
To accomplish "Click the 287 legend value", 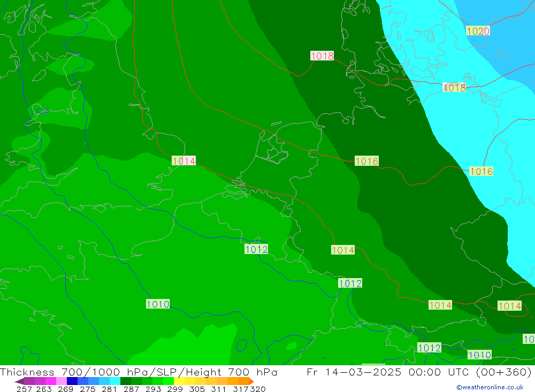I will coord(131,389).
